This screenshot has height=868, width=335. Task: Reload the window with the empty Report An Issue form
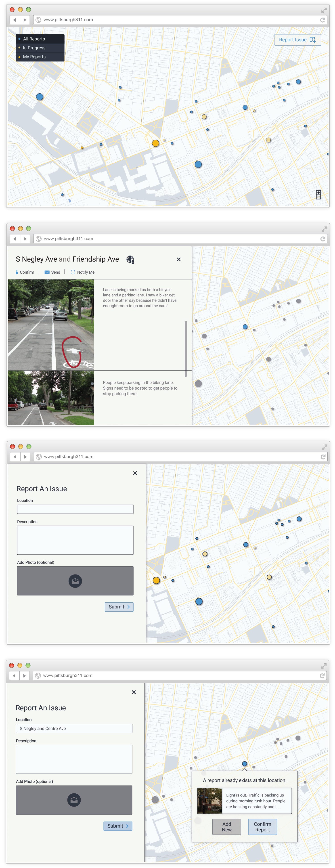click(323, 457)
